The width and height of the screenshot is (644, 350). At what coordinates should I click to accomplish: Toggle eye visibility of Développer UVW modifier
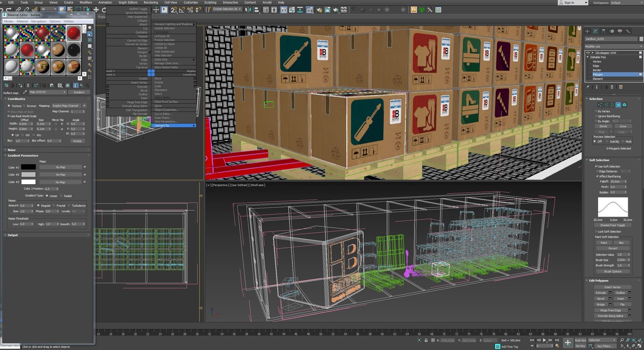[588, 53]
